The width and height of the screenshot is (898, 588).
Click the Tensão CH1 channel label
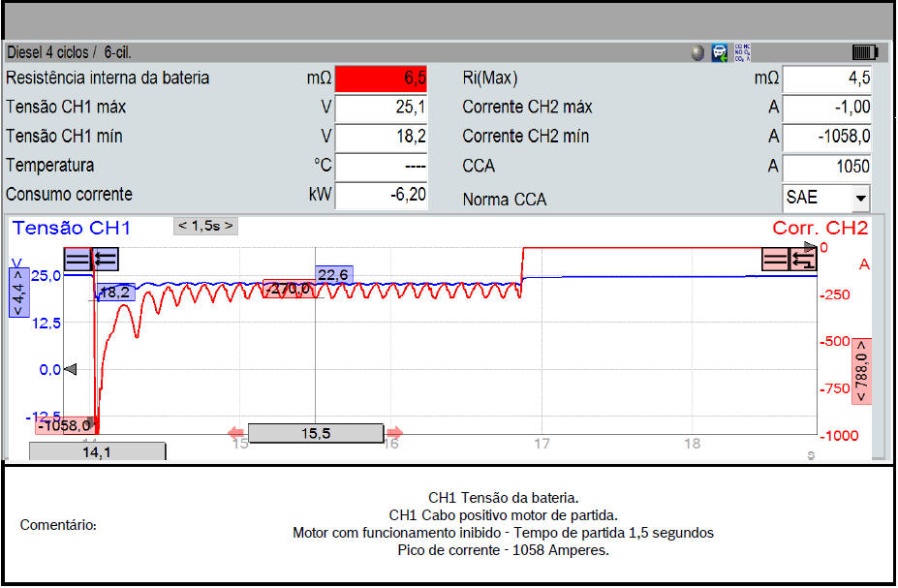[71, 229]
